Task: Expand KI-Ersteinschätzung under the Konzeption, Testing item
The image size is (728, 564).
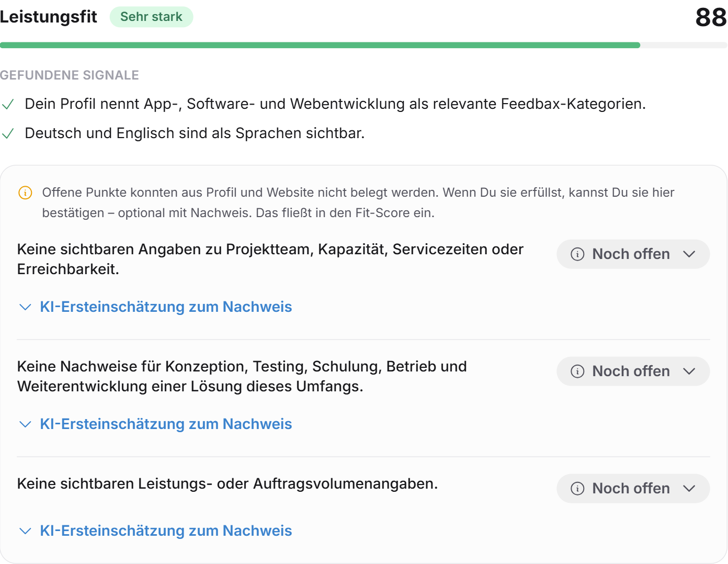Action: (x=155, y=424)
